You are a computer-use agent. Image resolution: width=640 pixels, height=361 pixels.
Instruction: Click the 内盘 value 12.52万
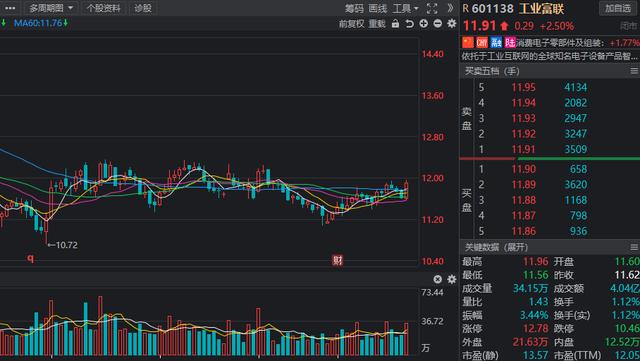622,342
